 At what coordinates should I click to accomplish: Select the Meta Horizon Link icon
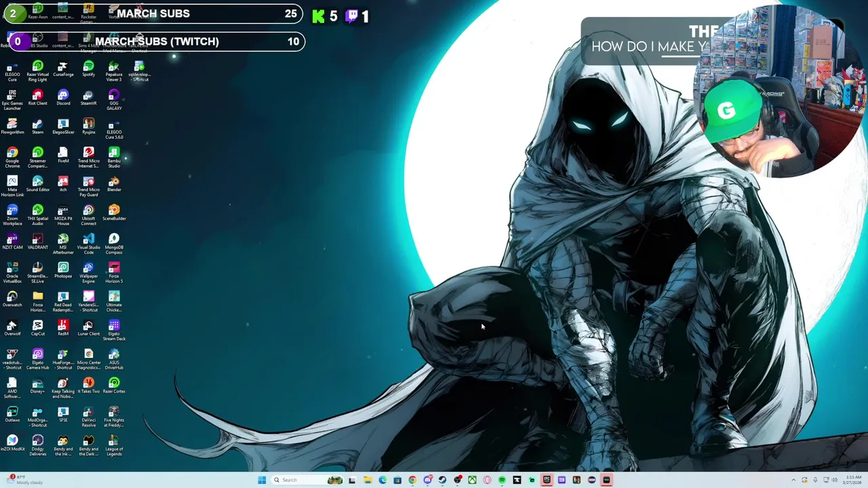12,186
